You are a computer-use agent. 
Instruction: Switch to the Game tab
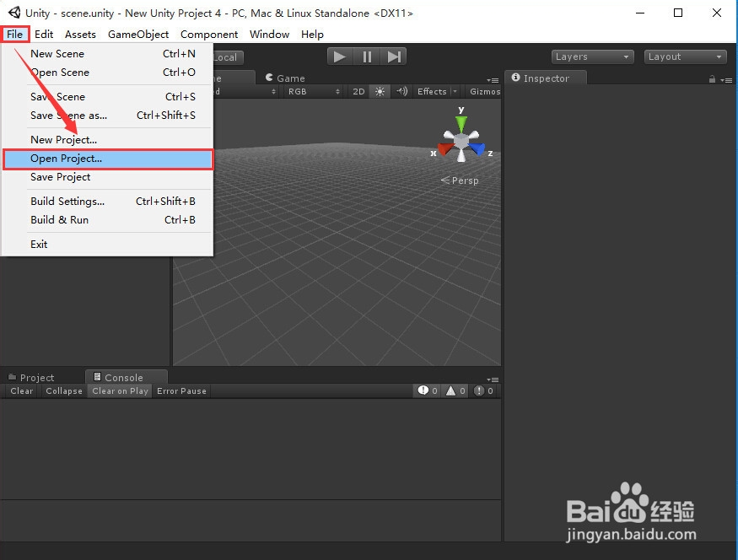coord(285,78)
